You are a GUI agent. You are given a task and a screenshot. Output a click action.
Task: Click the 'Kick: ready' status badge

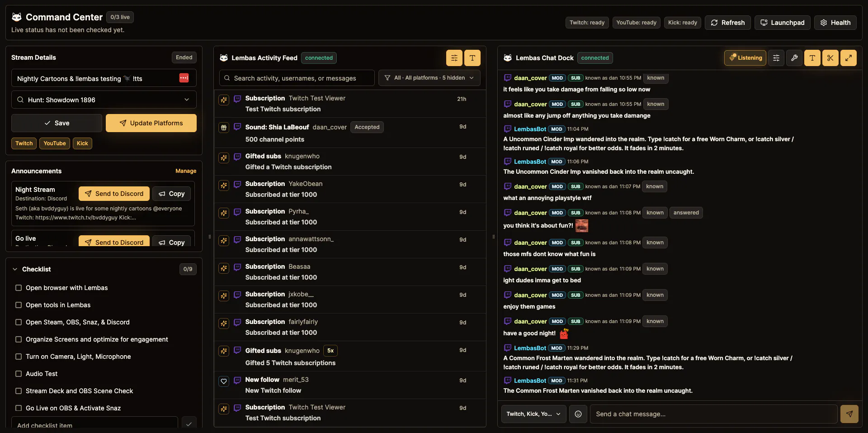[683, 23]
